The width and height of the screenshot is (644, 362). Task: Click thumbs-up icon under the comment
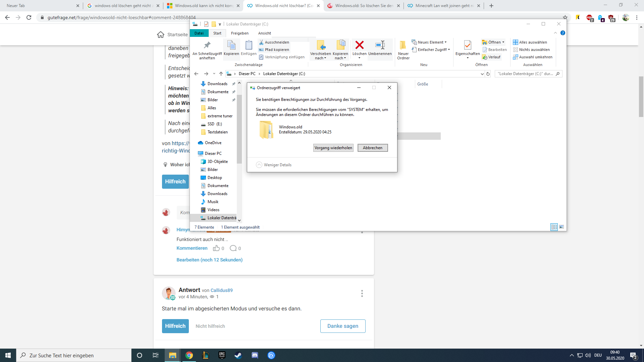(216, 248)
